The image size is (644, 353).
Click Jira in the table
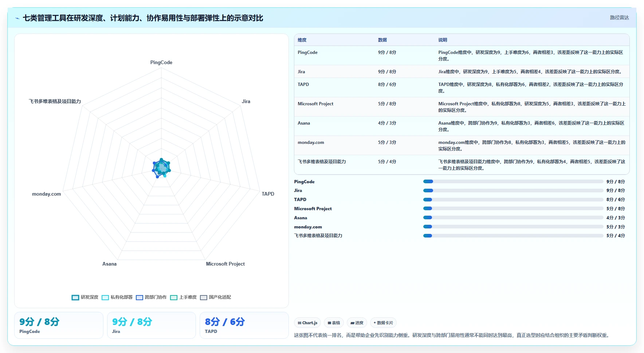coord(301,72)
